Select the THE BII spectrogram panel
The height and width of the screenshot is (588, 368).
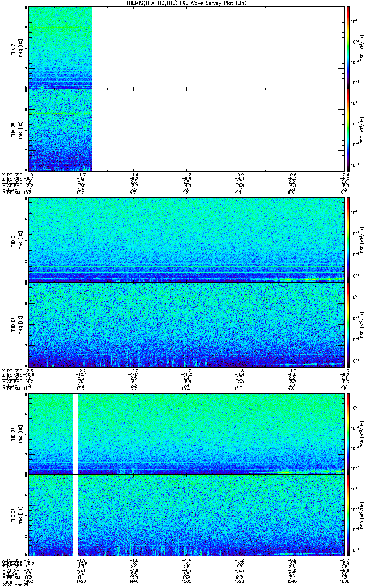click(x=186, y=515)
